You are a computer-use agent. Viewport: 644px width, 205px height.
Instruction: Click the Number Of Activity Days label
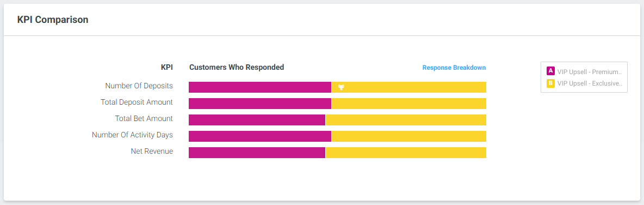point(132,135)
